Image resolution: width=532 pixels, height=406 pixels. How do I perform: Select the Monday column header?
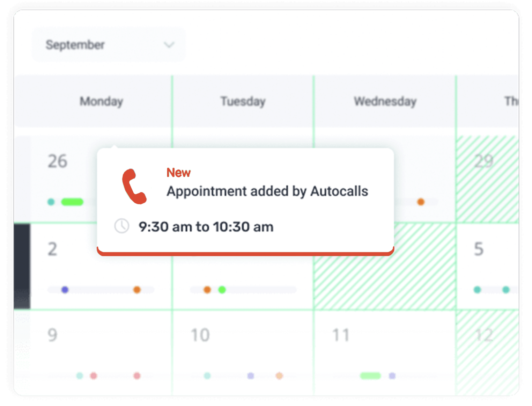point(101,101)
